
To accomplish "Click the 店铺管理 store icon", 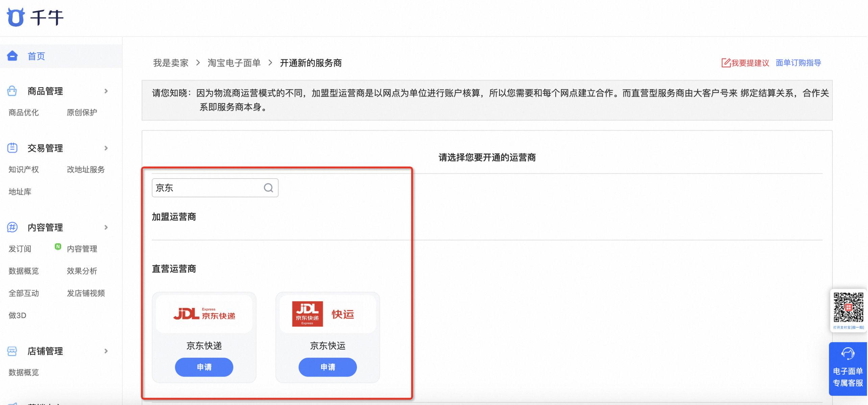I will click(x=12, y=351).
